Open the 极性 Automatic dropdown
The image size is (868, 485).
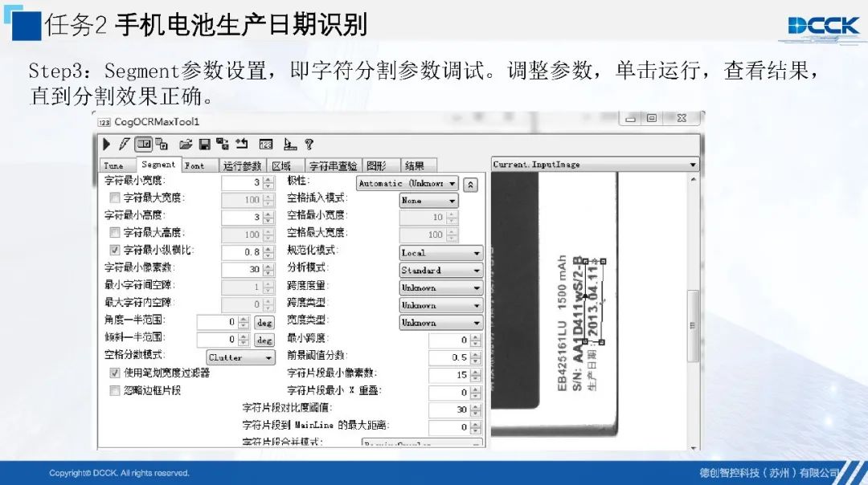pyautogui.click(x=407, y=184)
